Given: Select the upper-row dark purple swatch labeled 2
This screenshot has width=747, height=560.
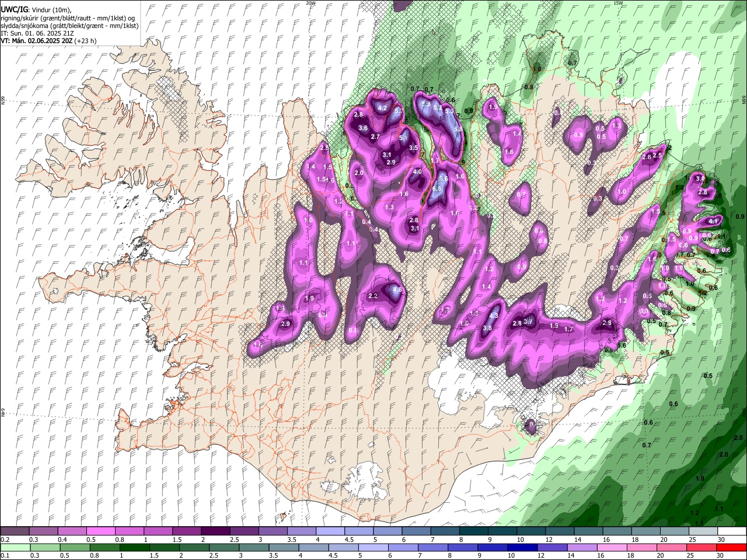Looking at the screenshot, I should 215,531.
